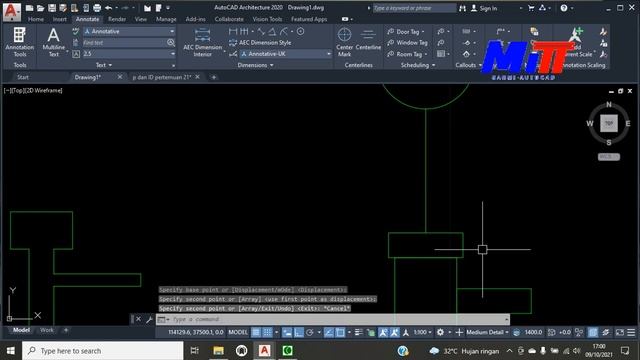Click the Save quick access icon
Viewport: 640px width, 360px height.
pos(52,8)
